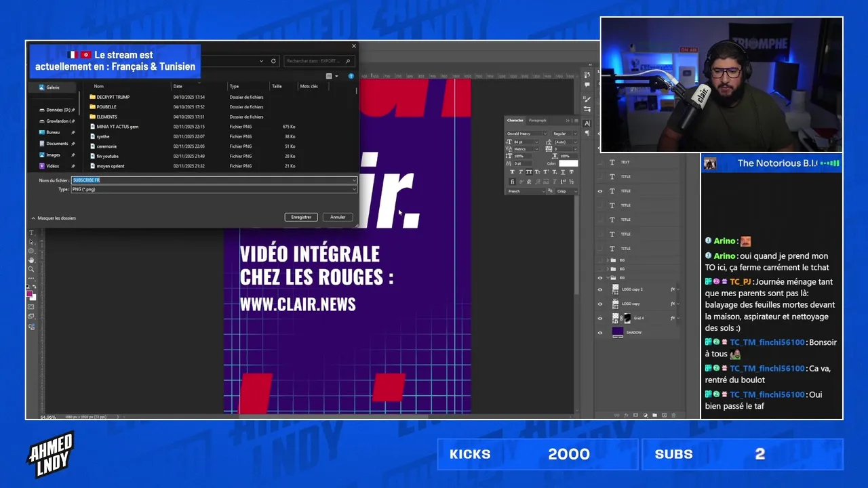868x488 pixels.
Task: Switch to the Paragraph tab
Action: coord(538,121)
